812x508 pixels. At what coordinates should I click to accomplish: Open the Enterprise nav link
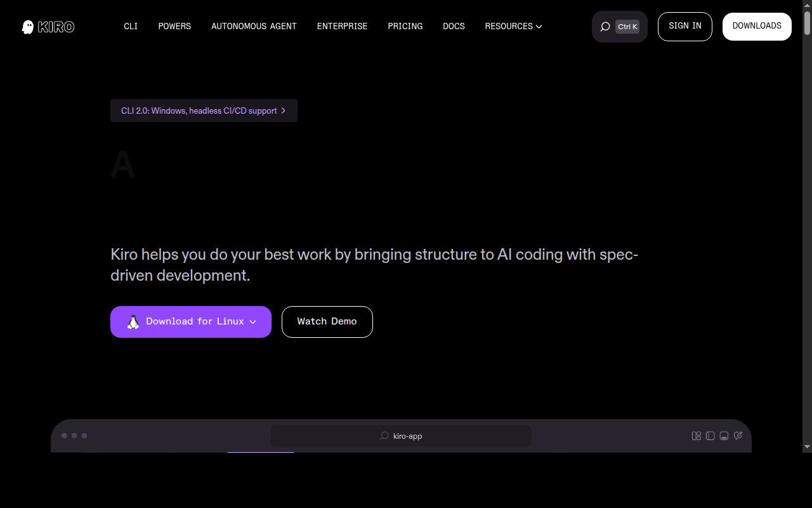coord(342,26)
